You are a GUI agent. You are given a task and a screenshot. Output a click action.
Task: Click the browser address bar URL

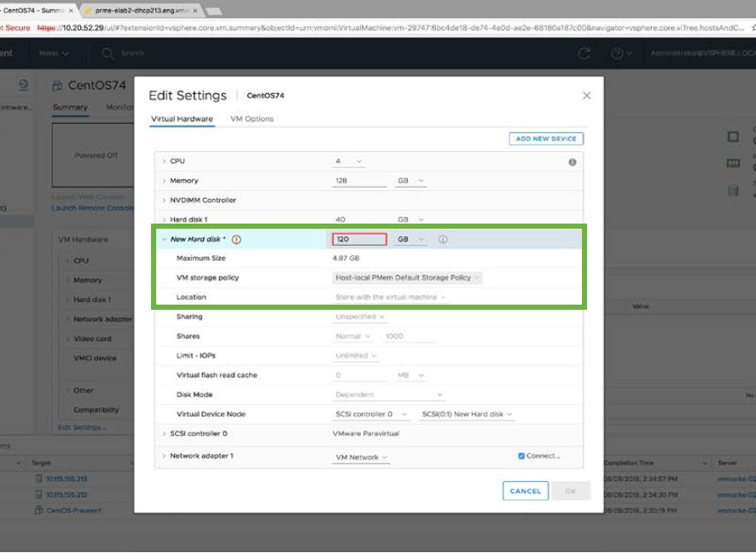391,28
